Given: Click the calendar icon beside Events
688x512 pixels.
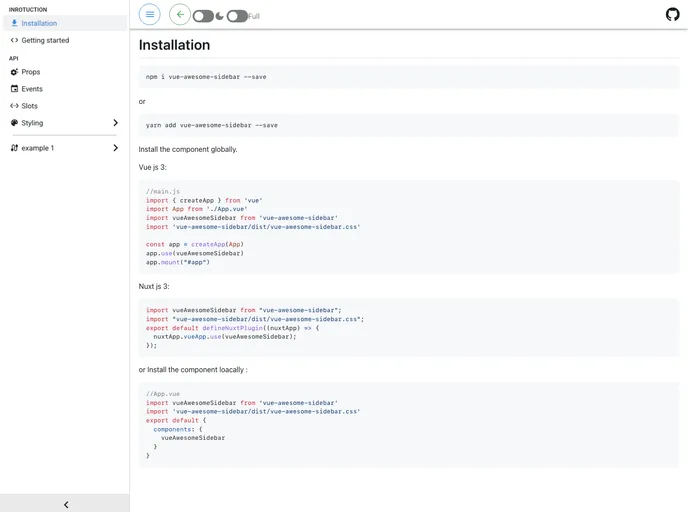Looking at the screenshot, I should click(x=14, y=89).
